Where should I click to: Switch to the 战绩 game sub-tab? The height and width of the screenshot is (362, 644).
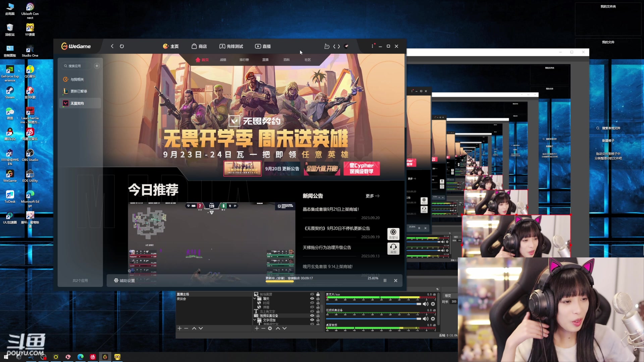pyautogui.click(x=223, y=60)
